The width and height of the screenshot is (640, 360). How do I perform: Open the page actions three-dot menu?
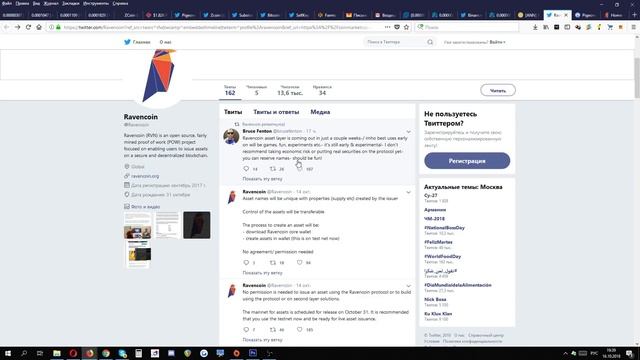[x=387, y=27]
